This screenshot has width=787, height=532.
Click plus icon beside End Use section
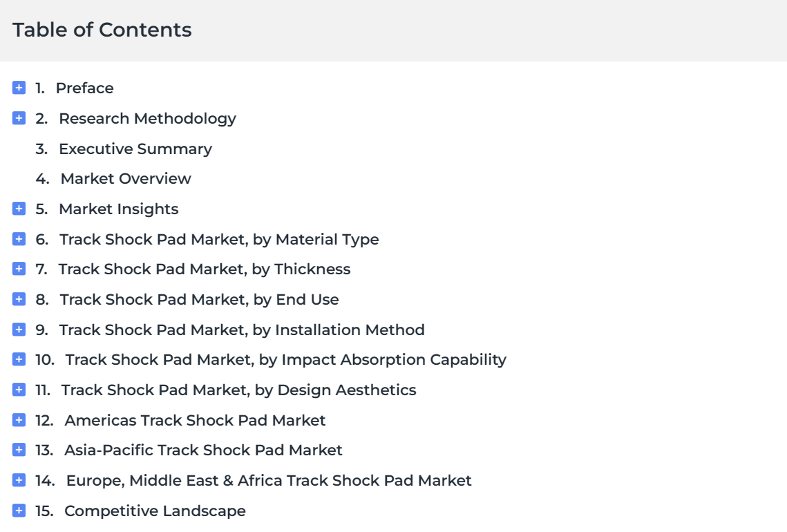coord(19,299)
